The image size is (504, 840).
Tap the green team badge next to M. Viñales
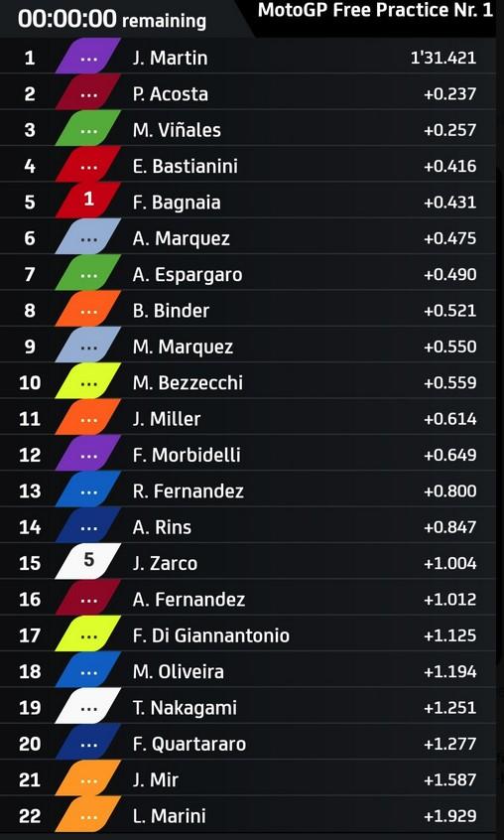pos(87,129)
